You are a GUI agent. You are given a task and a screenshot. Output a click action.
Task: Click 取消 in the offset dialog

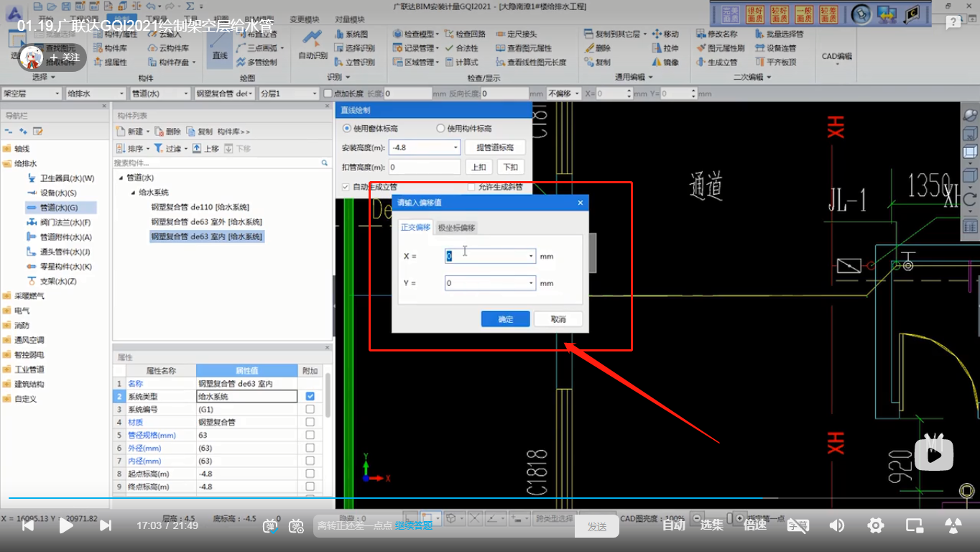coord(558,319)
